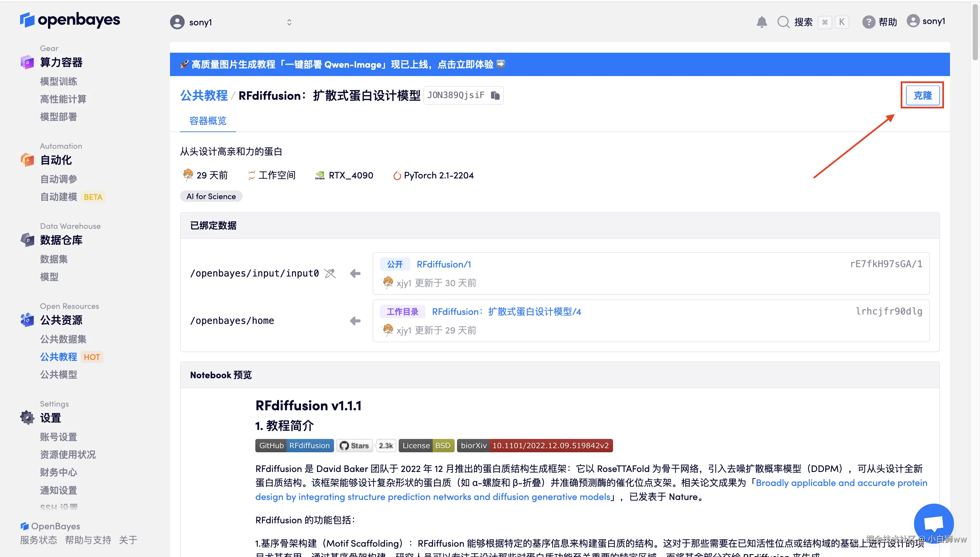Screen dimensions: 980x557
Task: Click the 设置 settings gear icon
Action: pos(27,417)
